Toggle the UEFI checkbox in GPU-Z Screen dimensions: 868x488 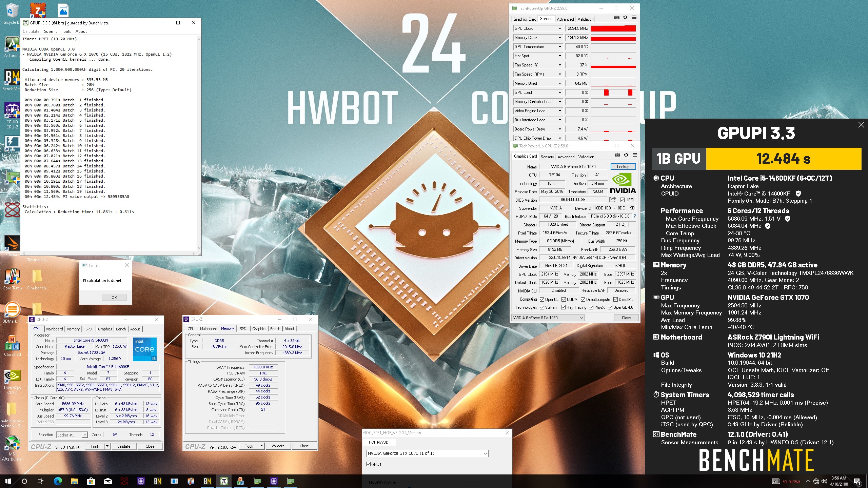(x=622, y=200)
